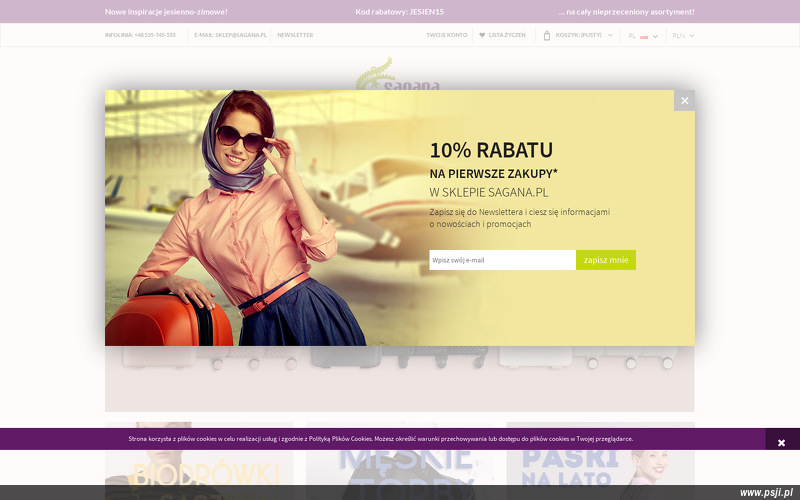Focus the Wpisz swój e-mail field
The height and width of the screenshot is (500, 800).
(503, 260)
